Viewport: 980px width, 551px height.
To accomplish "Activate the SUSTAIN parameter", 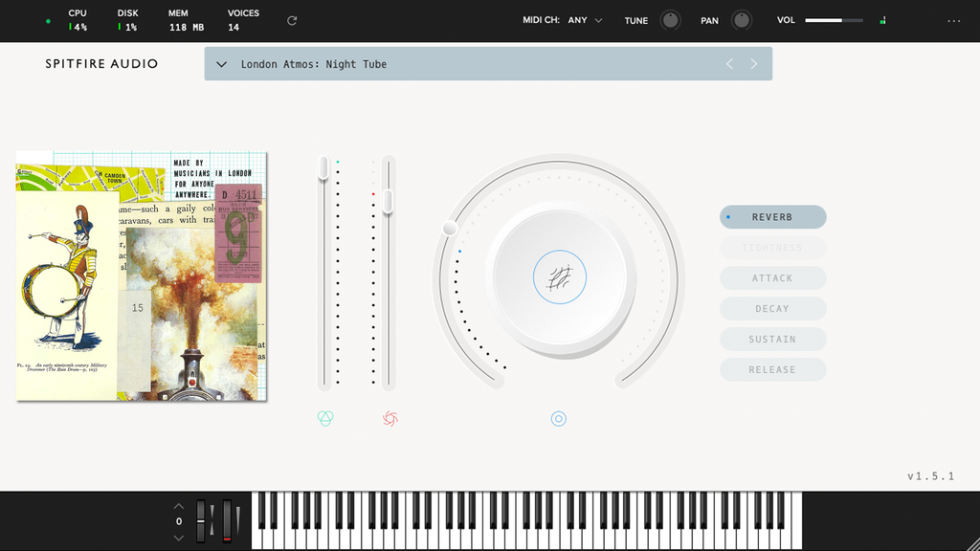I will [772, 339].
